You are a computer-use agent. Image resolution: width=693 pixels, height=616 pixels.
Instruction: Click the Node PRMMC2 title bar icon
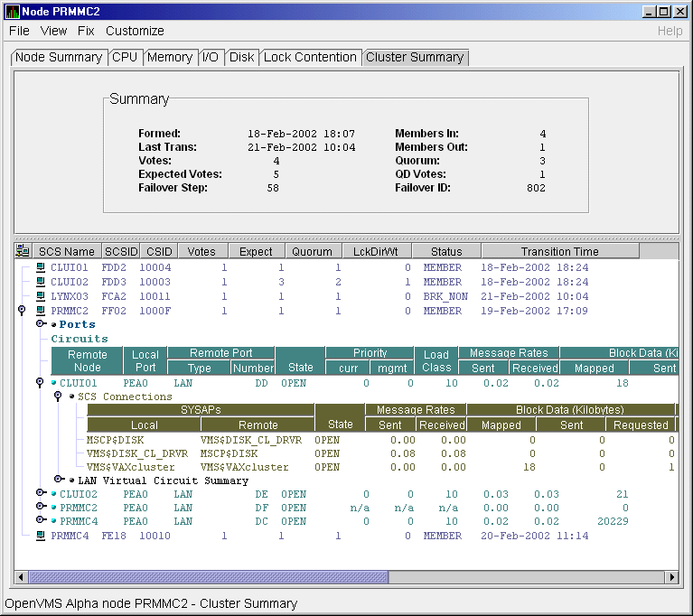11,11
